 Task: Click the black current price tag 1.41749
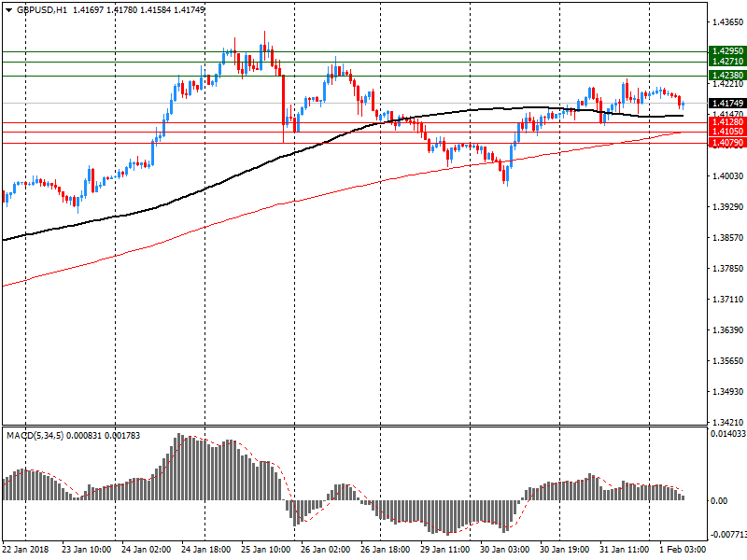[x=726, y=103]
